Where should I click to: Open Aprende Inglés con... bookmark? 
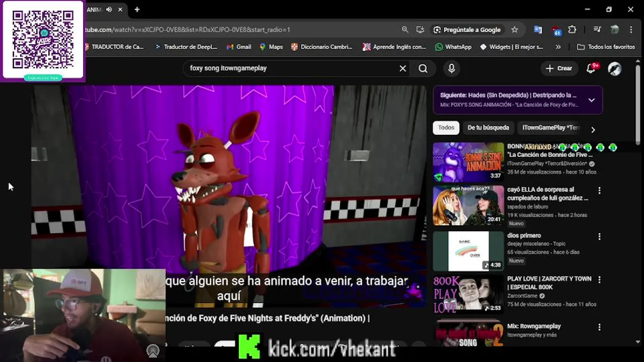coord(394,47)
